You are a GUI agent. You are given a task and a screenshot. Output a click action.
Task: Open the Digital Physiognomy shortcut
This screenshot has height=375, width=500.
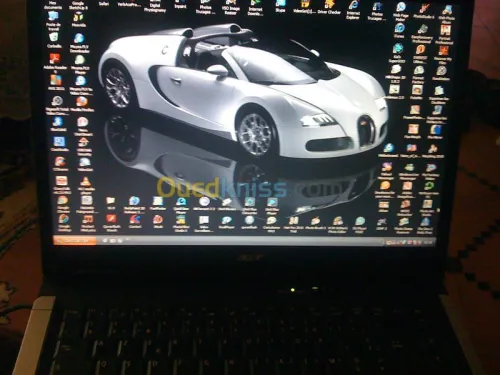click(155, 6)
